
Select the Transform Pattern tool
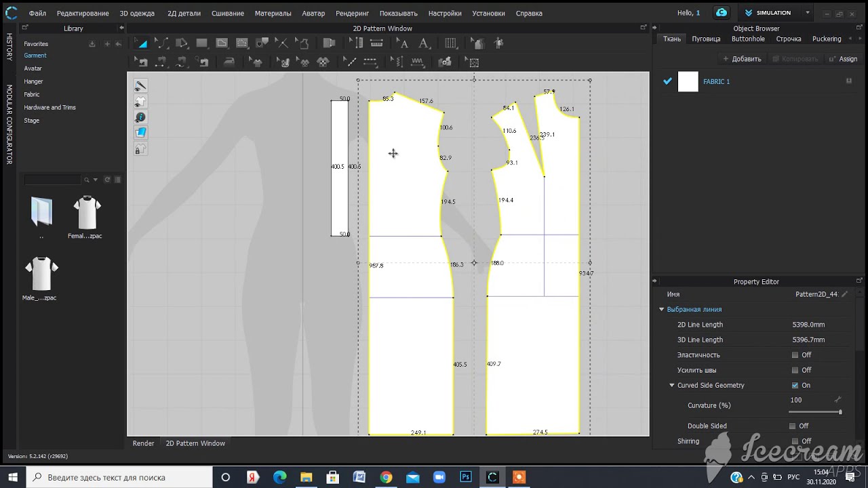point(142,43)
